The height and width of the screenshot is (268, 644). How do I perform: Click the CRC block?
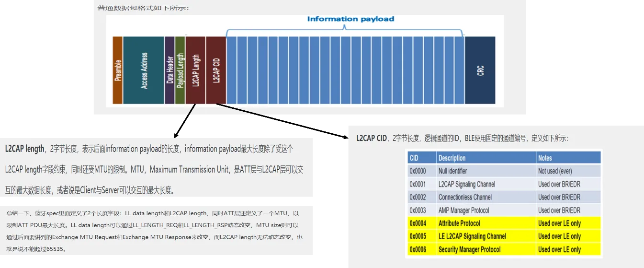click(480, 70)
